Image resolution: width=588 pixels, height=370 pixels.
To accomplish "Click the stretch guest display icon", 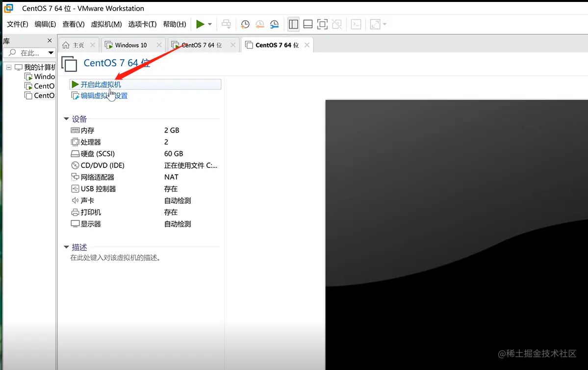I will 375,25.
